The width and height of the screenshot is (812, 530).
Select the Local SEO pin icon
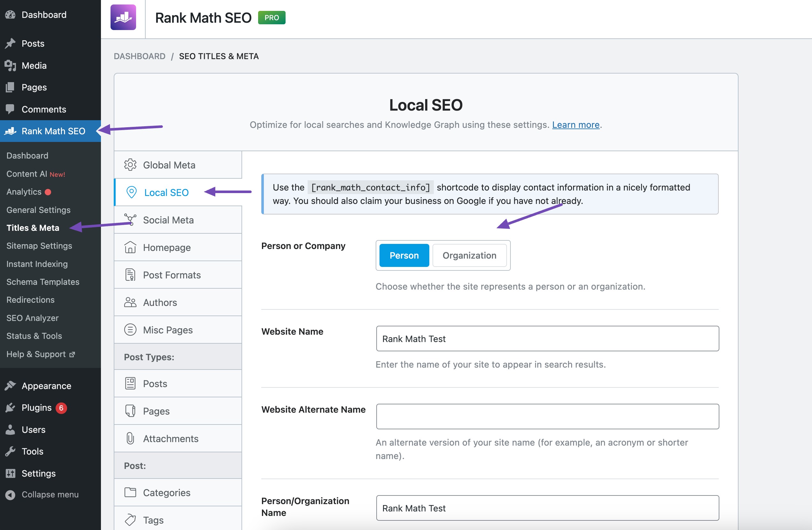[x=131, y=192]
